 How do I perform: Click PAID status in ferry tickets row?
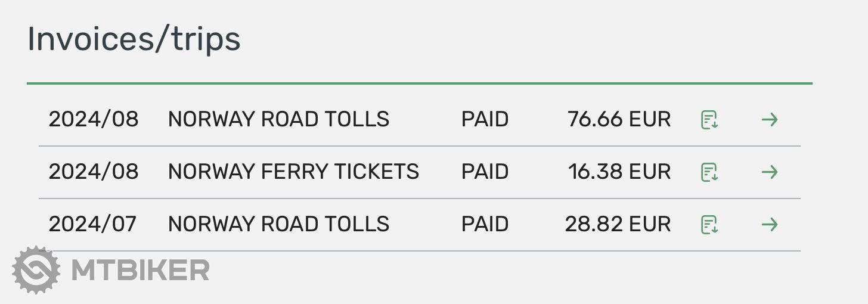click(x=485, y=172)
